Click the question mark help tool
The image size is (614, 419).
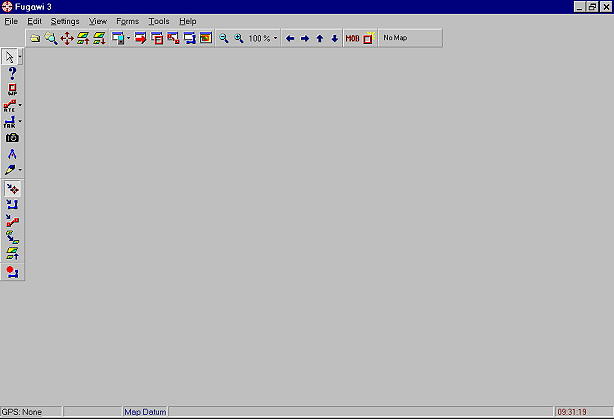point(11,73)
